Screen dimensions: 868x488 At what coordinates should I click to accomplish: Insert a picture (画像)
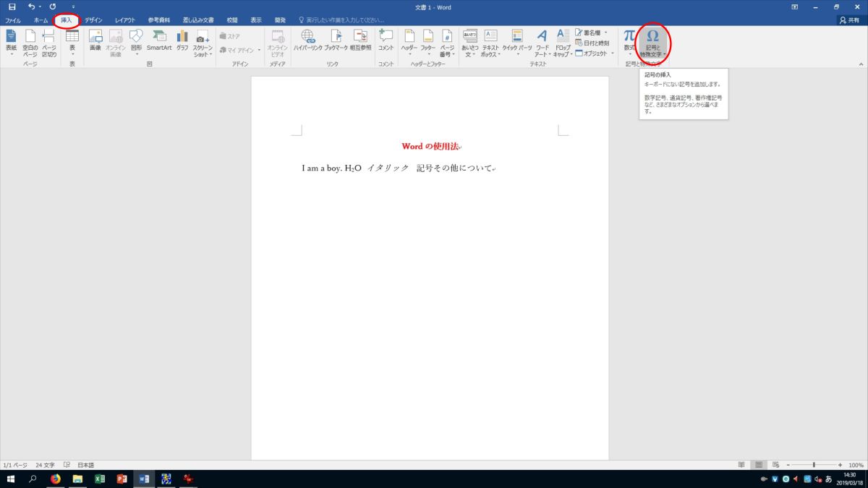tap(95, 41)
